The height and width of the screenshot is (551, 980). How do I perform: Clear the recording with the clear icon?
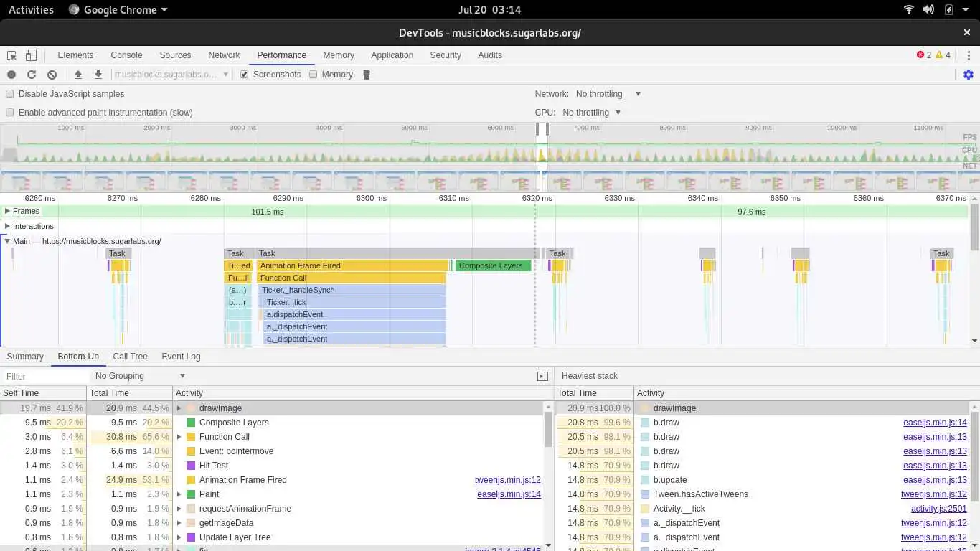point(52,75)
